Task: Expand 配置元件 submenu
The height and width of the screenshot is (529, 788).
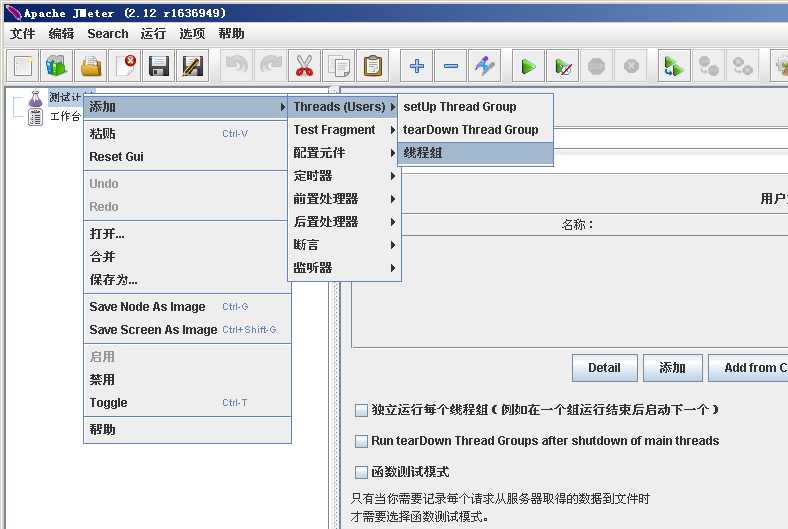Action: click(x=344, y=153)
